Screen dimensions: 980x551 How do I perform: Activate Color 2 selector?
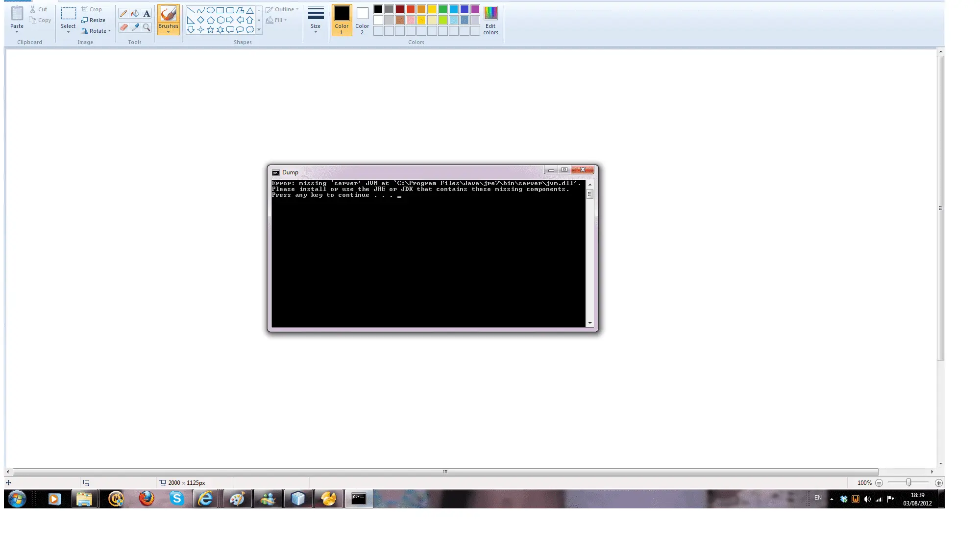point(362,20)
